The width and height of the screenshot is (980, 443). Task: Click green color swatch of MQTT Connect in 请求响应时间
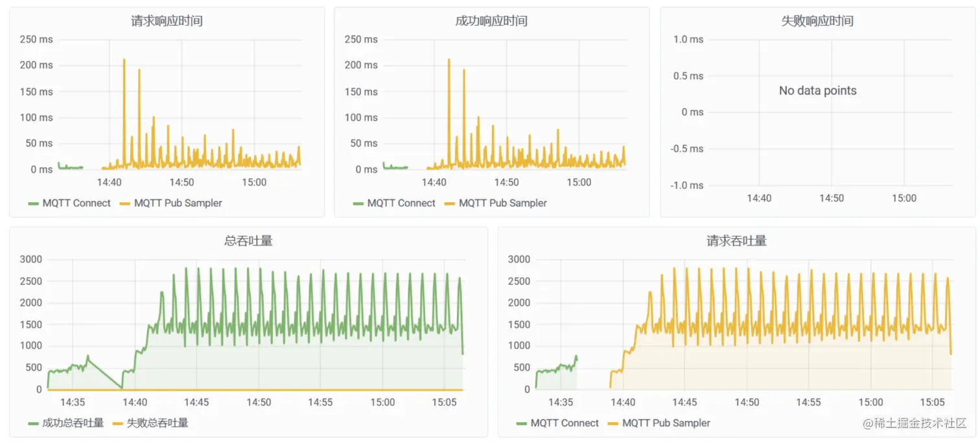(34, 203)
